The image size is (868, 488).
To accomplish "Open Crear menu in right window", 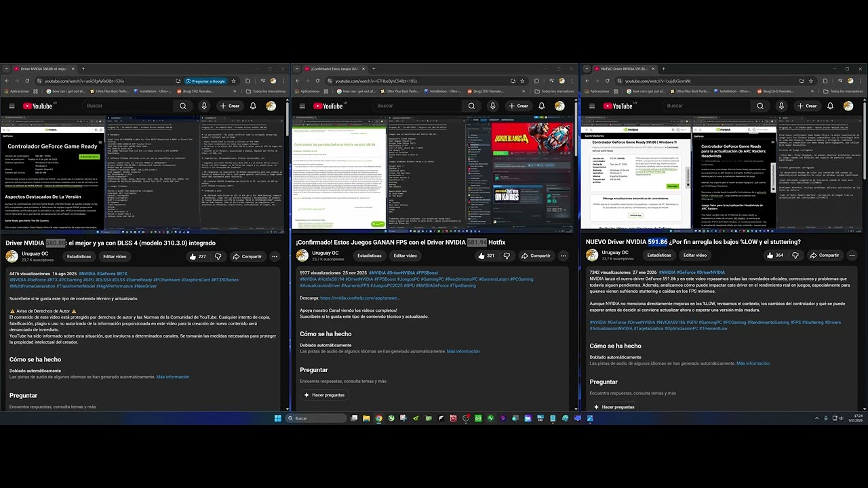I will 808,106.
